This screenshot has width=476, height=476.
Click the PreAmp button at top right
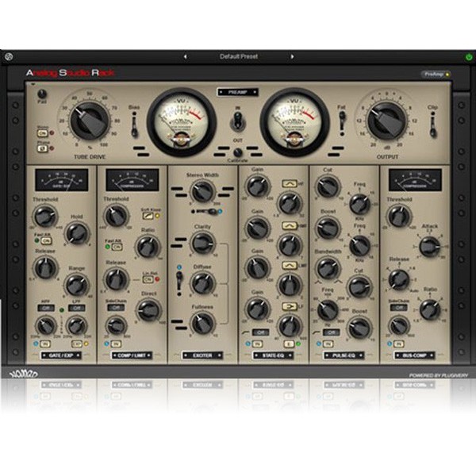point(436,74)
